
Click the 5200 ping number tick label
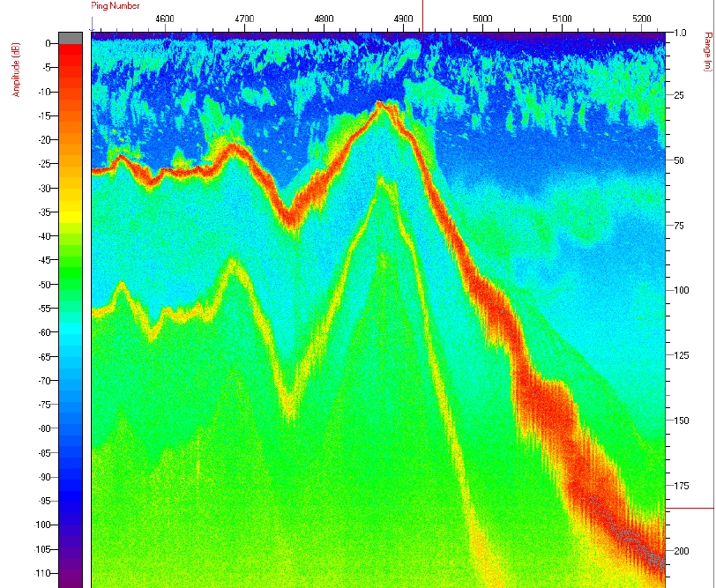642,19
